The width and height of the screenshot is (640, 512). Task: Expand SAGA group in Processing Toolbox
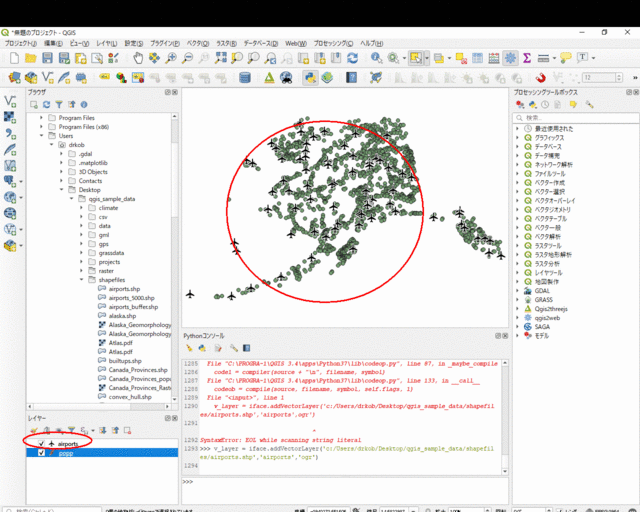pos(518,327)
